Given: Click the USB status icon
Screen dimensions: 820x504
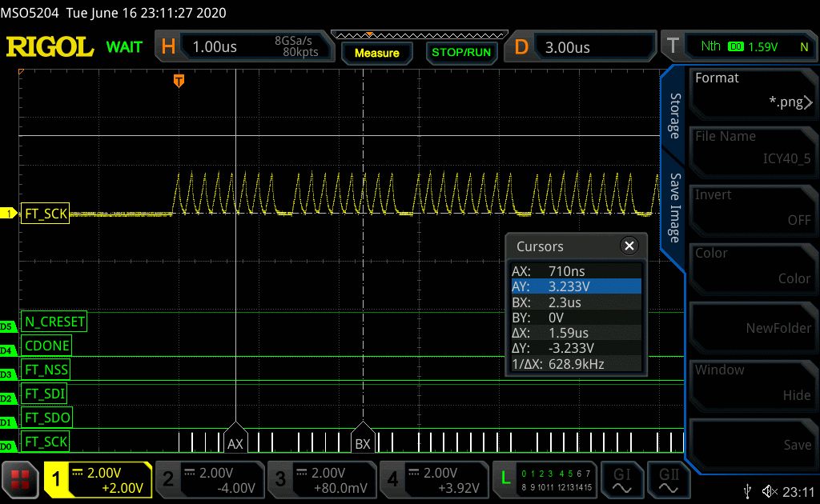Looking at the screenshot, I should [748, 491].
